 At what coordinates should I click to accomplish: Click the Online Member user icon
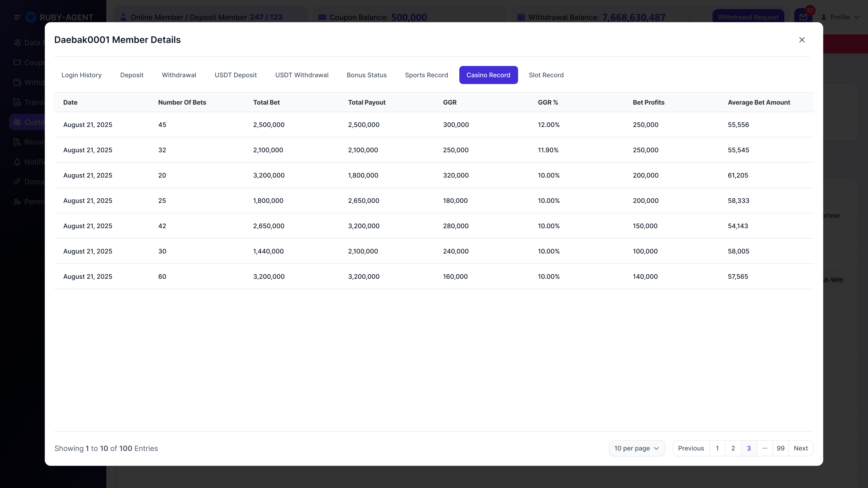[123, 17]
